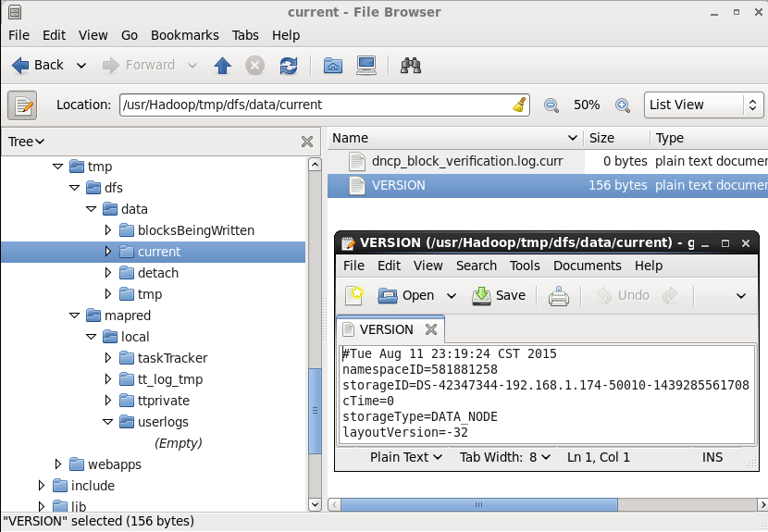Collapse the top tmp folder in tree
Viewport: 768px width, 532px height.
pos(57,167)
